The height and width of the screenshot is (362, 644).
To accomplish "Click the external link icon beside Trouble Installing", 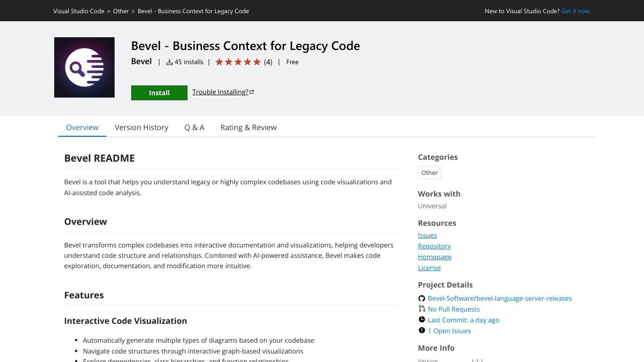I will tap(252, 92).
